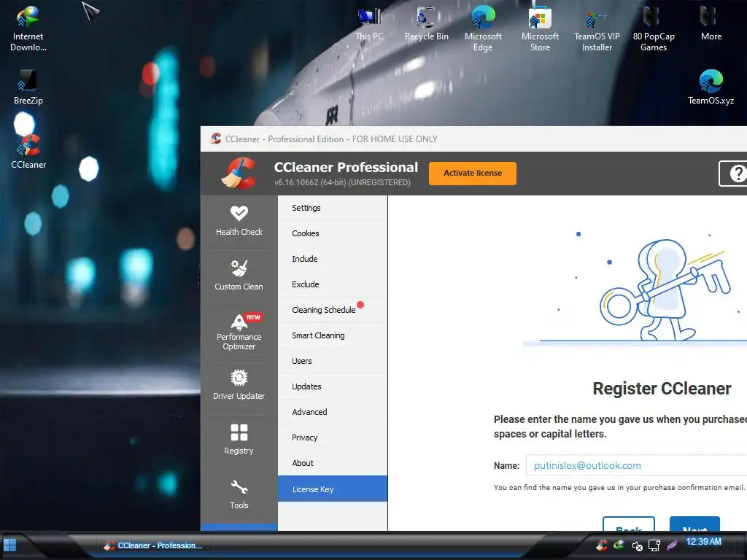Open BreeZip desktop shortcut

coord(28,87)
